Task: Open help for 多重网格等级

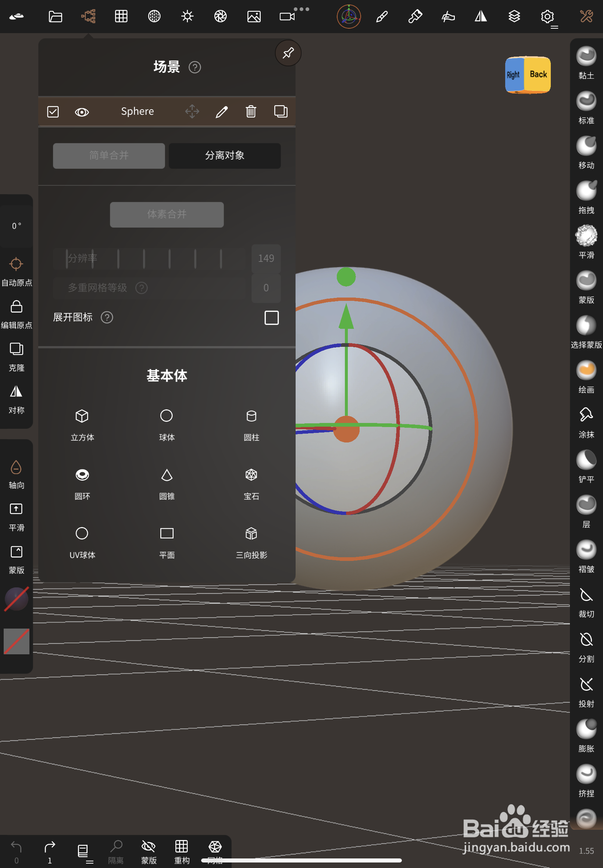Action: [141, 288]
